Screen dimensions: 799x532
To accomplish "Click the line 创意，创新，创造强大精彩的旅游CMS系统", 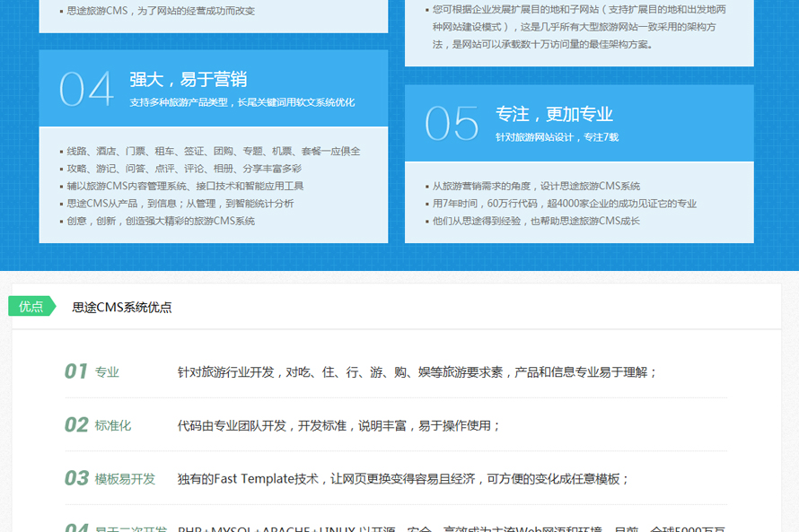I will coord(161,221).
